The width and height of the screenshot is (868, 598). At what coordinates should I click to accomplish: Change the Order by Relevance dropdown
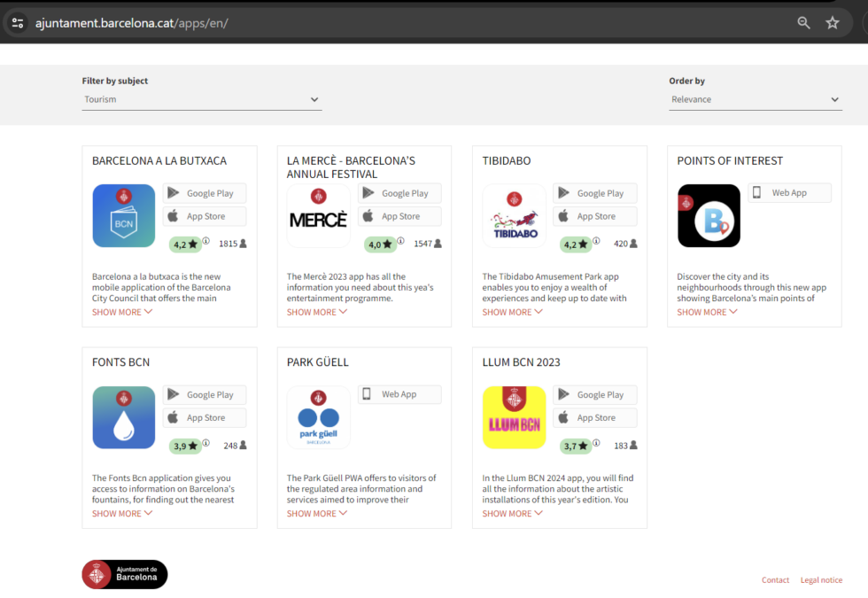(755, 99)
